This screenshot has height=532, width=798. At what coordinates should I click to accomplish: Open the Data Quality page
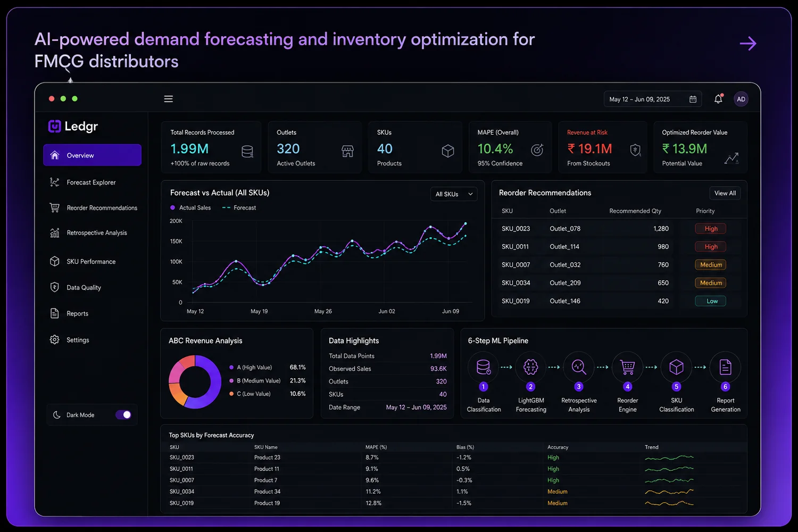[x=84, y=288]
